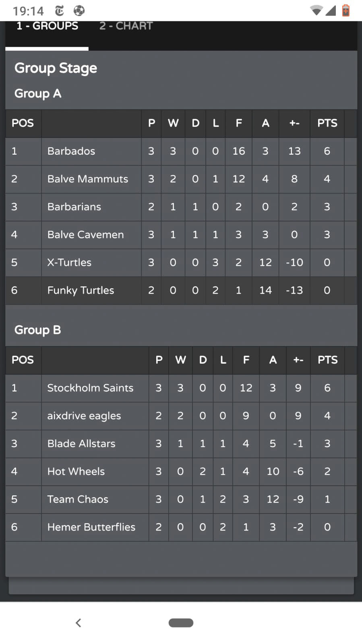This screenshot has width=362, height=644.
Task: Tap the New York Times status icon
Action: click(x=59, y=10)
